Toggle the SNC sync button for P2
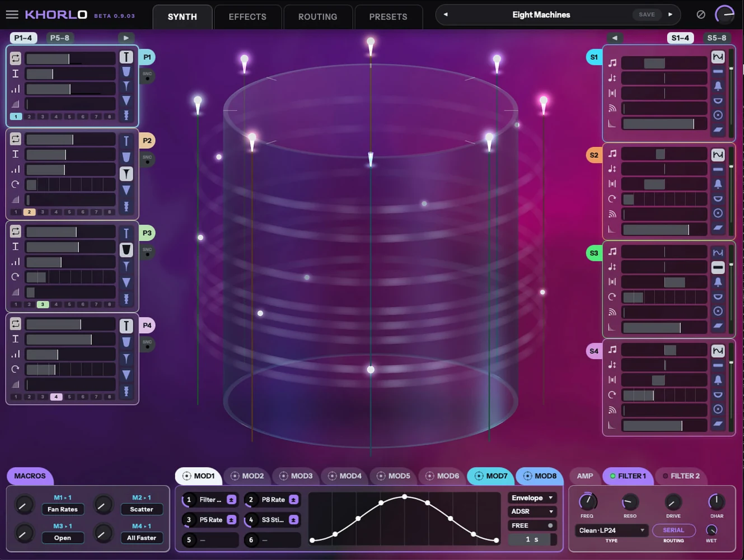Screen dimensions: 744x560 click(x=147, y=159)
